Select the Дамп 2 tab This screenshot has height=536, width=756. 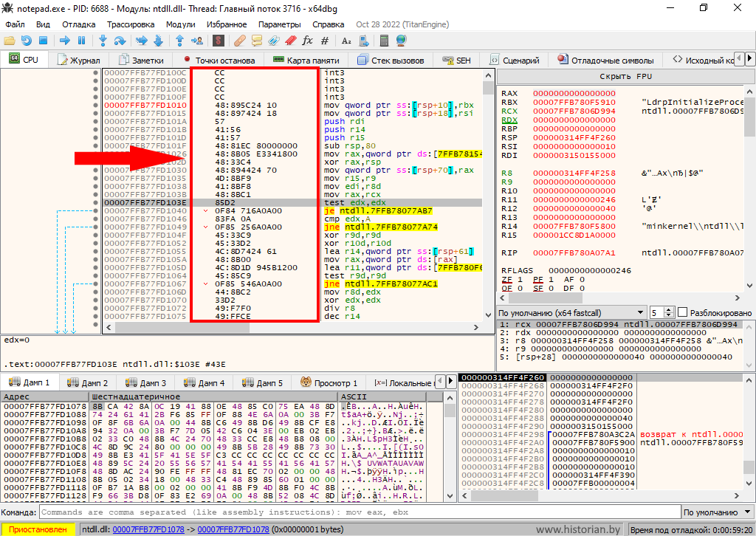click(87, 382)
